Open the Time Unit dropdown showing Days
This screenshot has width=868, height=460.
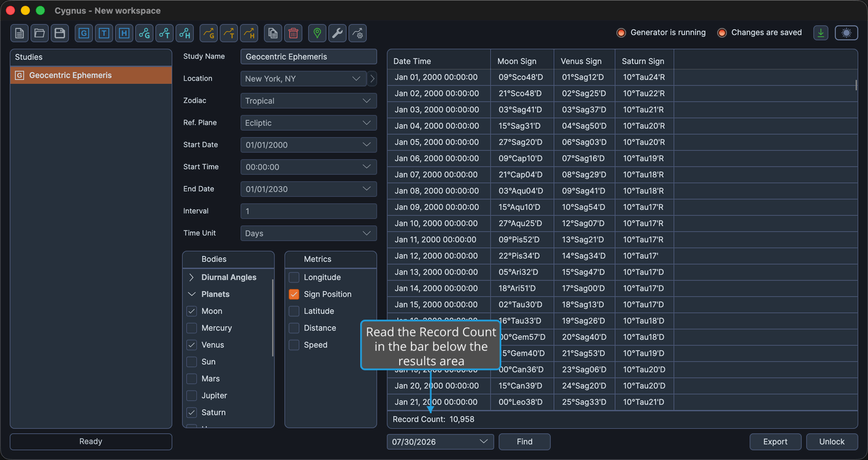coord(309,233)
